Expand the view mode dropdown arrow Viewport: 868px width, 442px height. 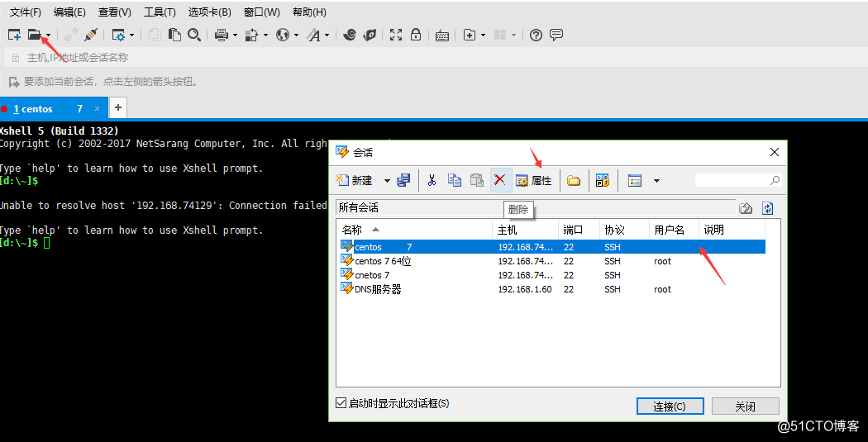(656, 181)
